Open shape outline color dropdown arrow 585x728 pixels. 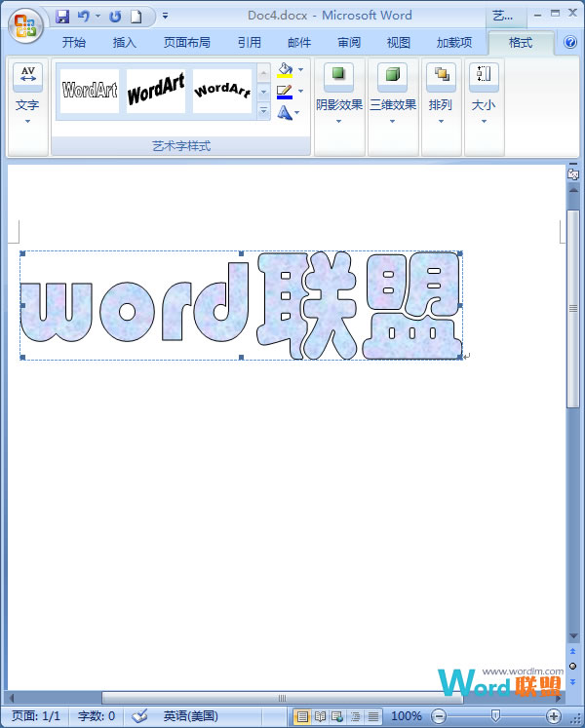(300, 92)
